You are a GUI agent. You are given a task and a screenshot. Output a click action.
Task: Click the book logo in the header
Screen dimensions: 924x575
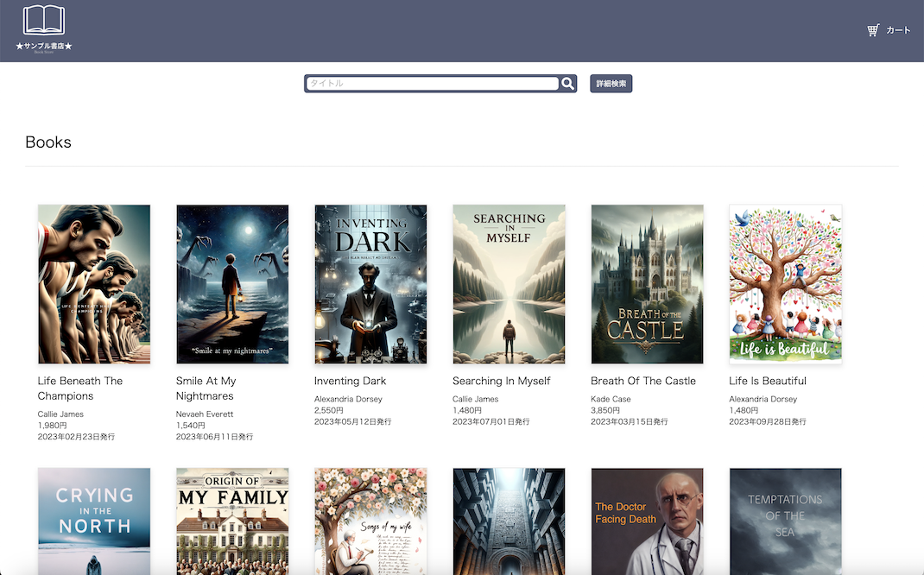[x=43, y=22]
